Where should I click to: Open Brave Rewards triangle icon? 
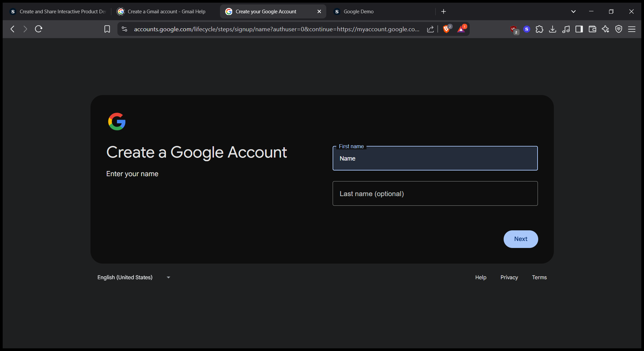click(461, 29)
